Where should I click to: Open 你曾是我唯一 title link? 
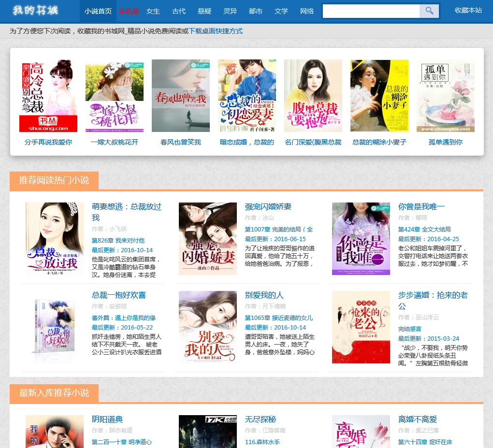421,206
